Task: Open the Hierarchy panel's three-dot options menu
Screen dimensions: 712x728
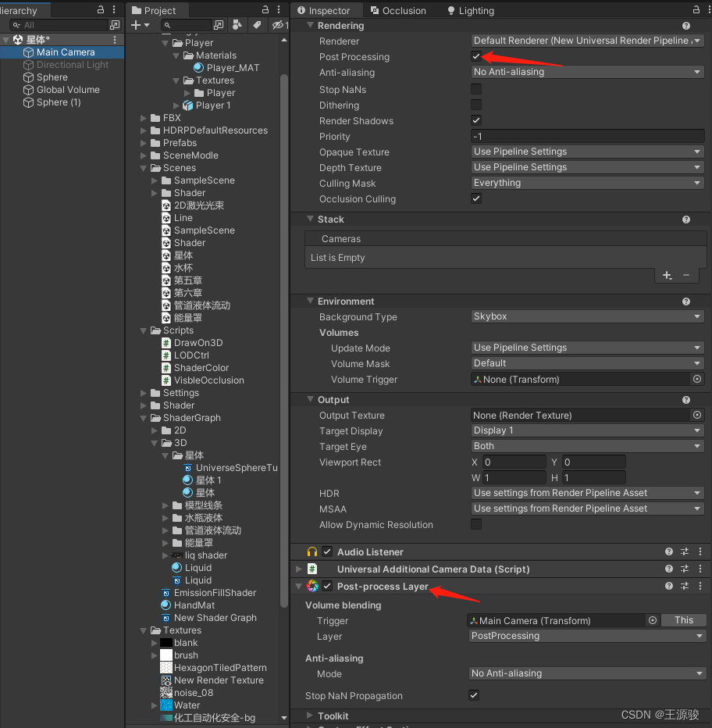Action: point(114,10)
